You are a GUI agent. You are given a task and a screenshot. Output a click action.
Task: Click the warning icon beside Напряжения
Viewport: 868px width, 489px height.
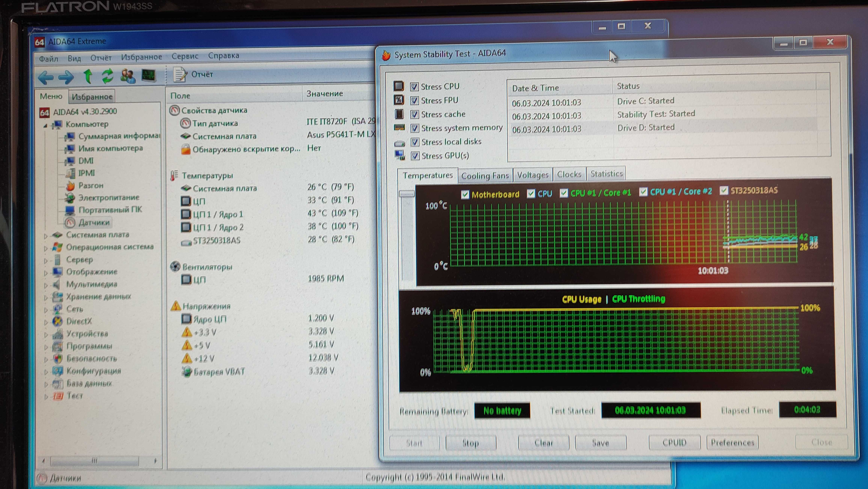click(175, 306)
